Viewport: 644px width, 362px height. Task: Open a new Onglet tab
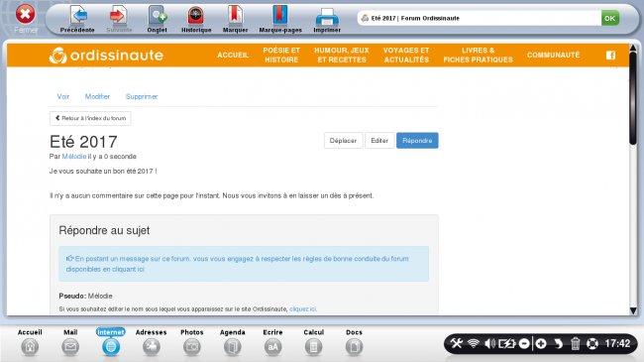point(158,16)
